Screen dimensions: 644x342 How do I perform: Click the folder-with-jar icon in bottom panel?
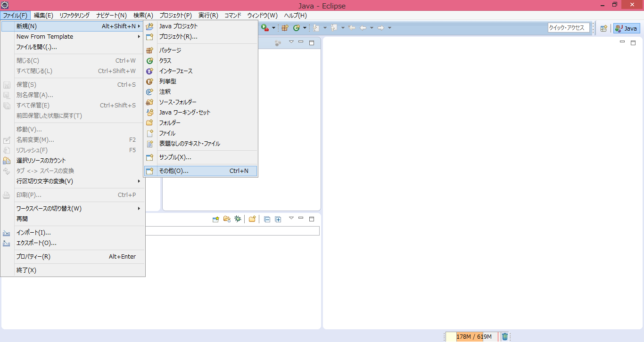[x=227, y=219]
